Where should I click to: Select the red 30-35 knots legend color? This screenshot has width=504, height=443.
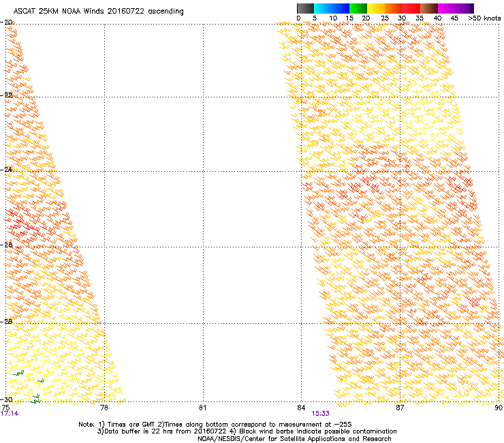tap(411, 8)
